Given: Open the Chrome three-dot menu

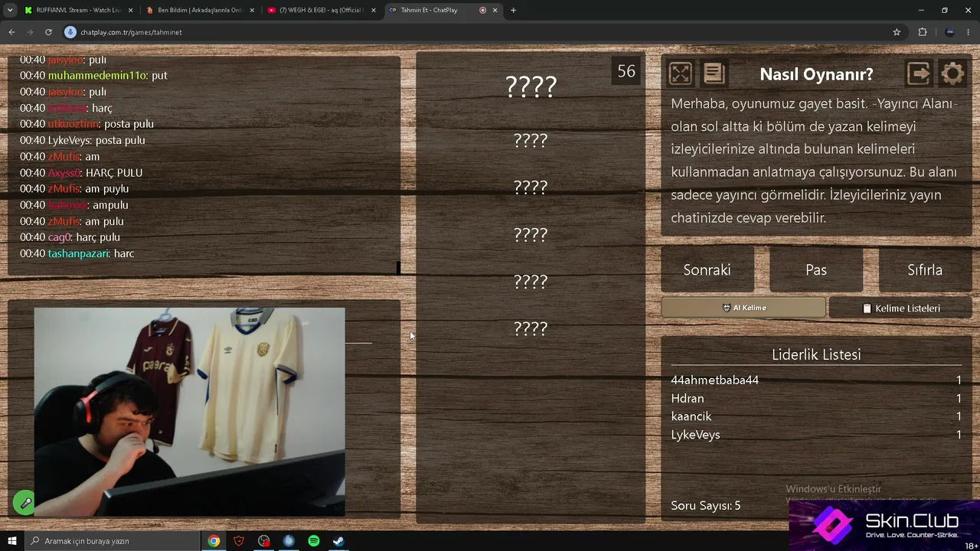Looking at the screenshot, I should 969,32.
